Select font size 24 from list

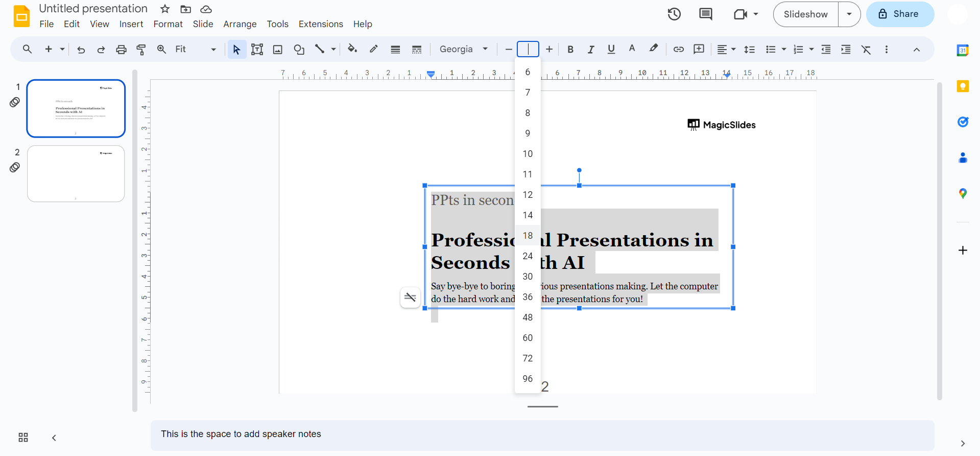click(528, 256)
